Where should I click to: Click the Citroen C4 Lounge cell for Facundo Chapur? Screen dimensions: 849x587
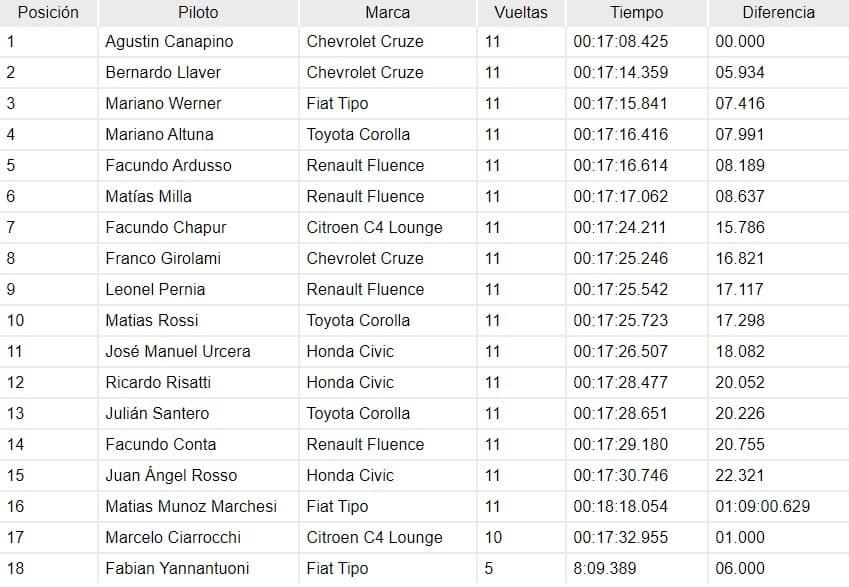pos(388,227)
